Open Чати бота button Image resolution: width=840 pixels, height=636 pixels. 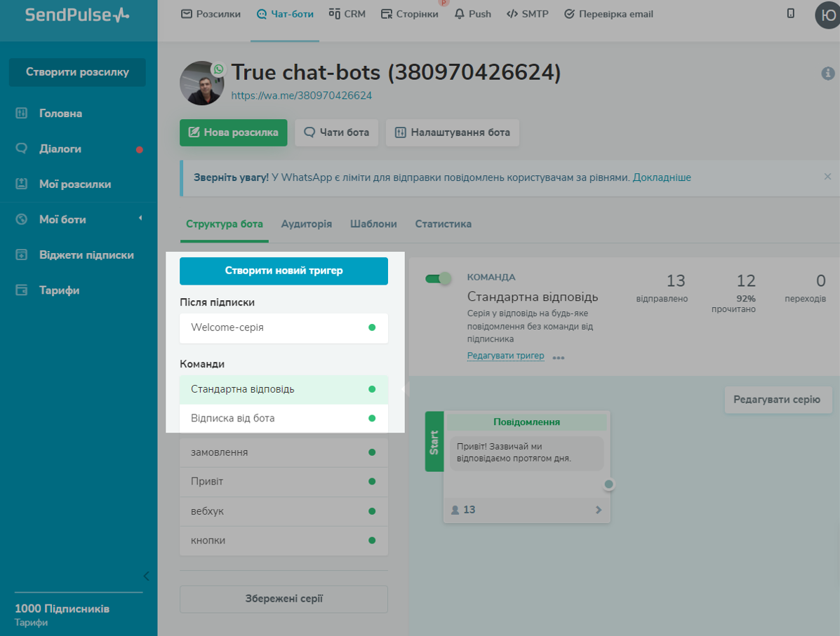(336, 133)
